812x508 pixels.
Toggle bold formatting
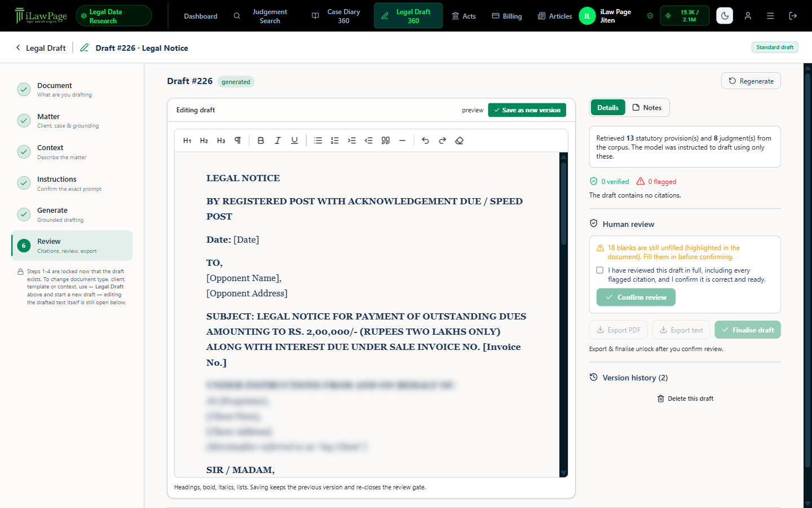(261, 141)
